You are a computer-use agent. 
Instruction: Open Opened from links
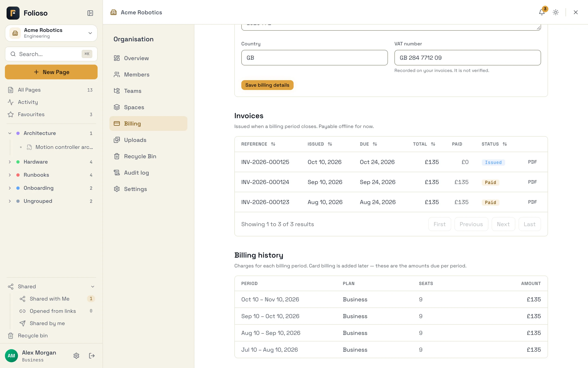click(x=57, y=311)
